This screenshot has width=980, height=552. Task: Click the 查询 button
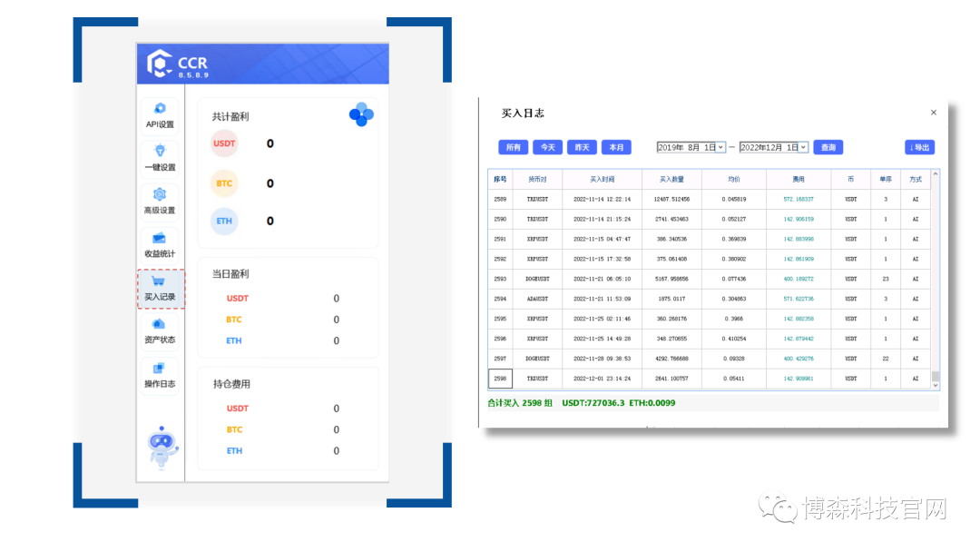point(828,147)
